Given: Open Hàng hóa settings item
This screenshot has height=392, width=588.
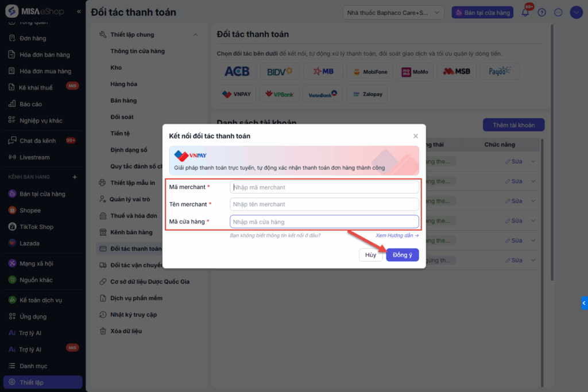Looking at the screenshot, I should point(124,84).
